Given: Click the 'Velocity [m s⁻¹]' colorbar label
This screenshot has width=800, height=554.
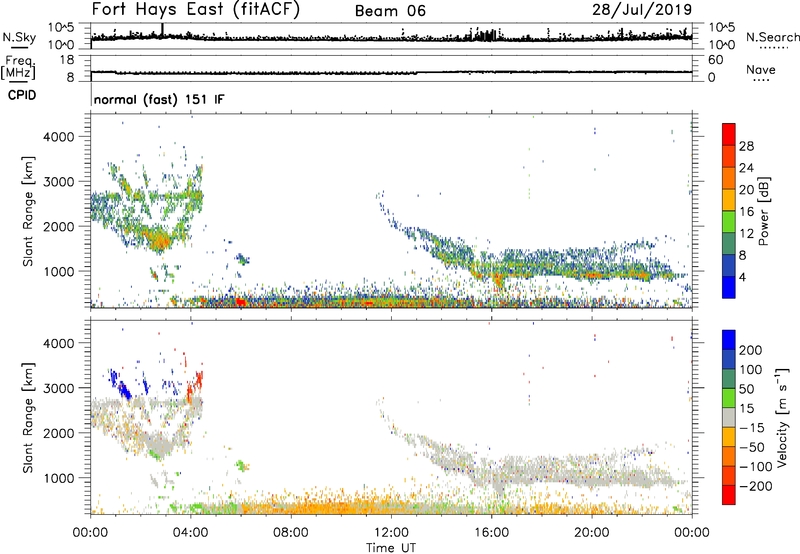Looking at the screenshot, I should (x=782, y=417).
